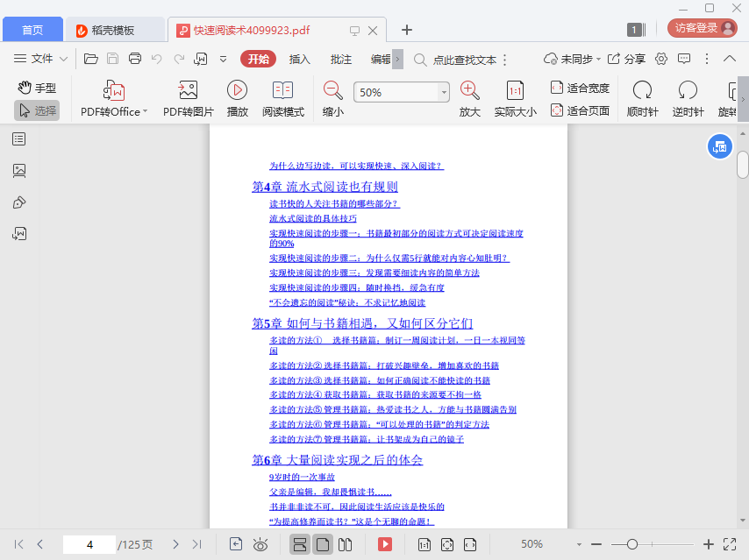Toggle single page view

click(323, 544)
